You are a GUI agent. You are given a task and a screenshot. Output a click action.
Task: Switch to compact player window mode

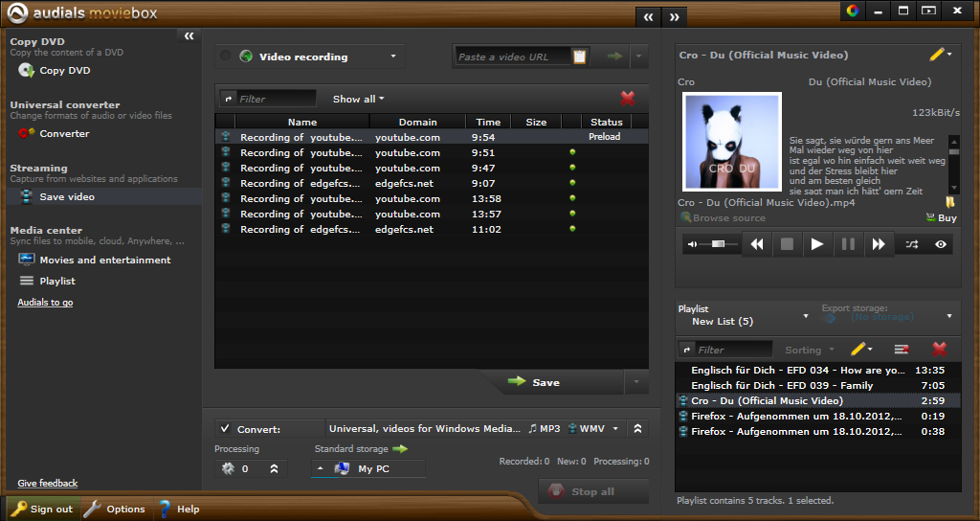pos(928,11)
